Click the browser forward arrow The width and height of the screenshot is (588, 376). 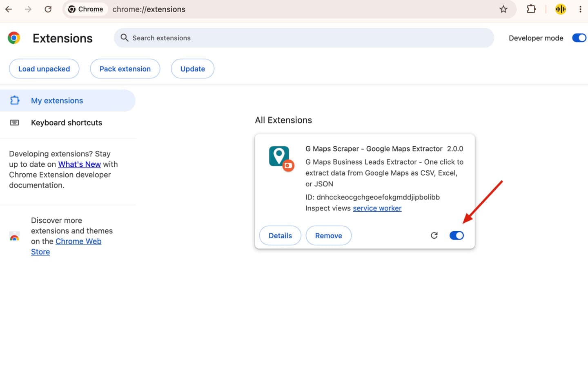(28, 9)
